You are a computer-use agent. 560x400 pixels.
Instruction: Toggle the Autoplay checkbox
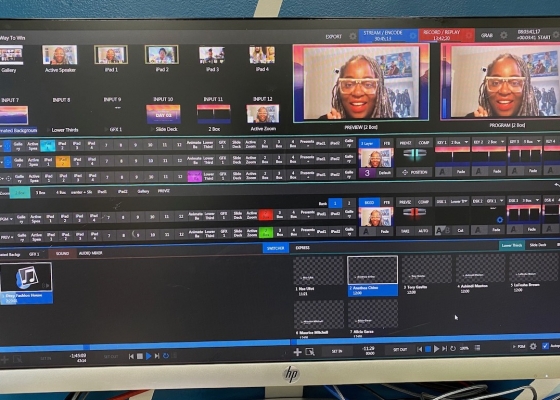545,346
